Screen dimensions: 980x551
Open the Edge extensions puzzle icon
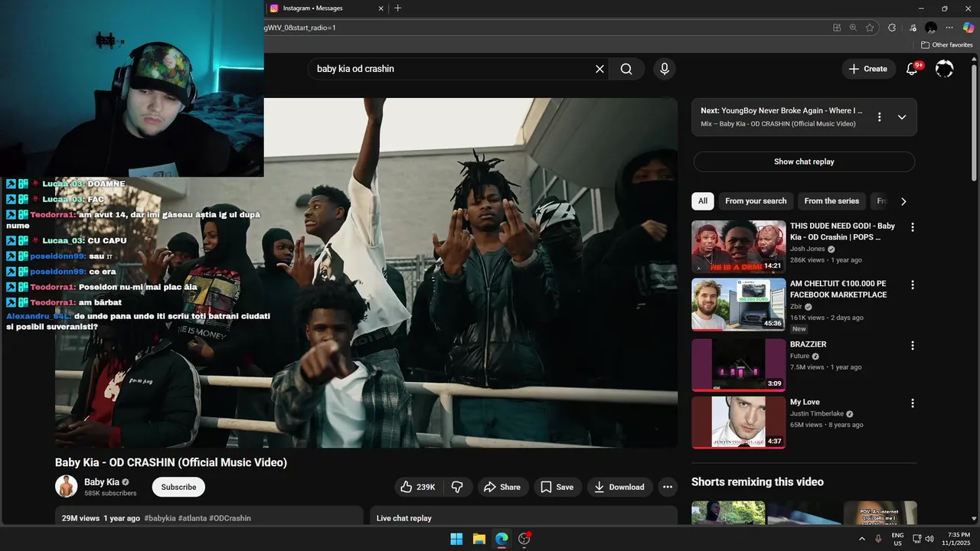coord(892,28)
